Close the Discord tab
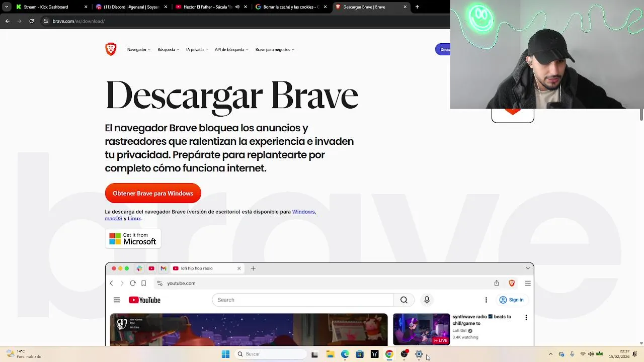This screenshot has height=362, width=644. click(166, 7)
